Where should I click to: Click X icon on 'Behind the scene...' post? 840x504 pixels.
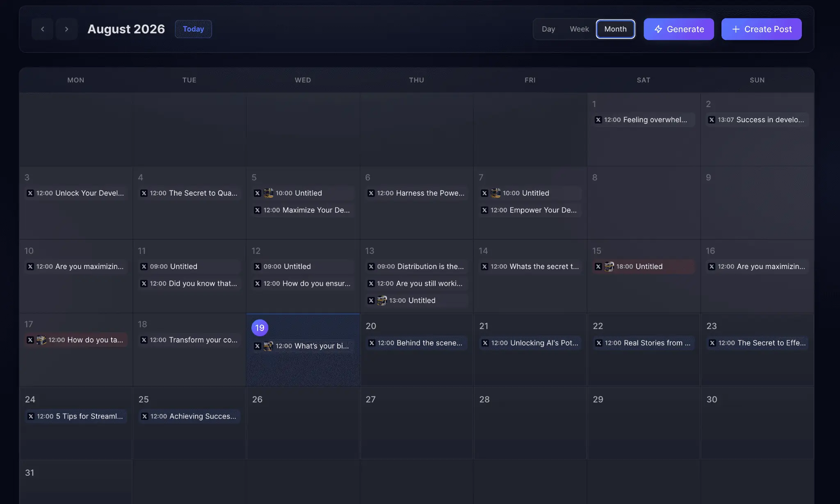[371, 343]
